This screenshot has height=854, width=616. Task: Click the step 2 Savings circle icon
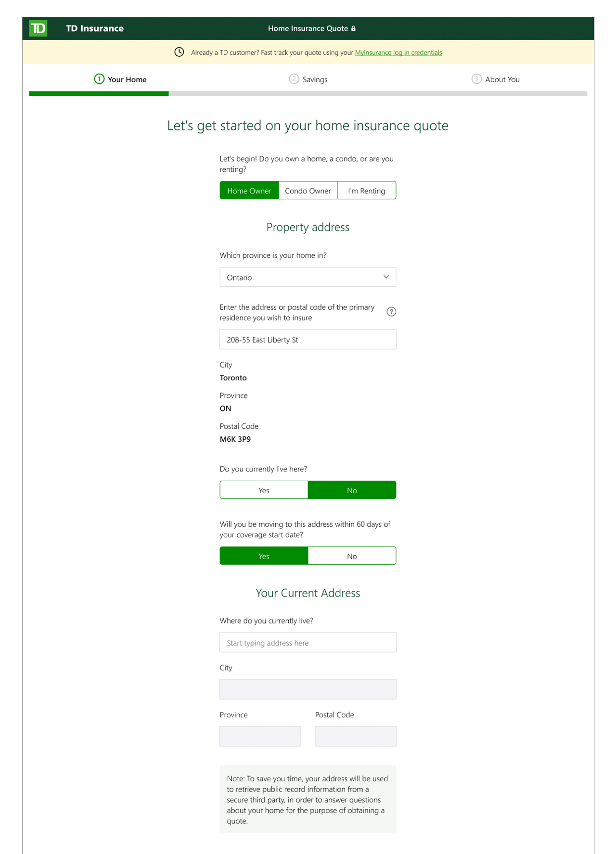pos(294,79)
